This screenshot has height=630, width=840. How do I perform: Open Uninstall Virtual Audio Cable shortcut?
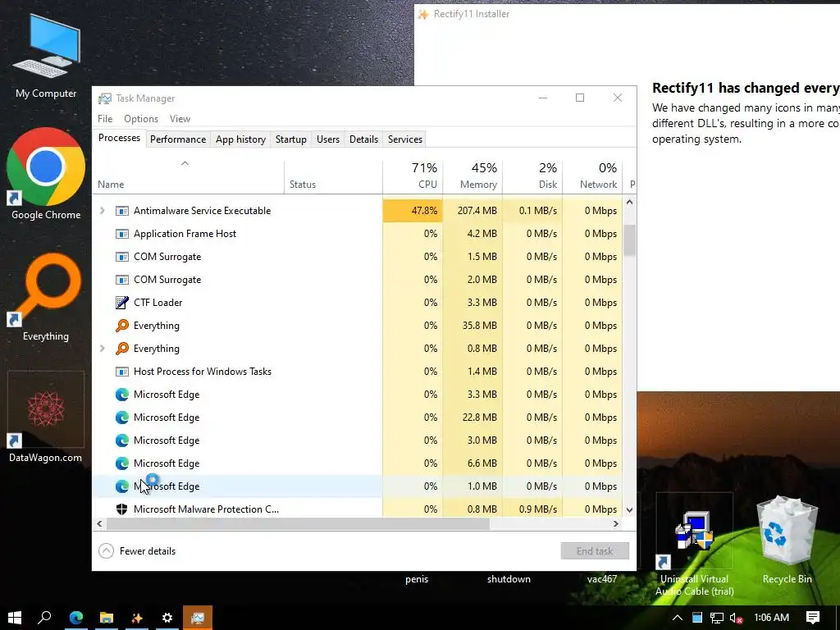694,545
